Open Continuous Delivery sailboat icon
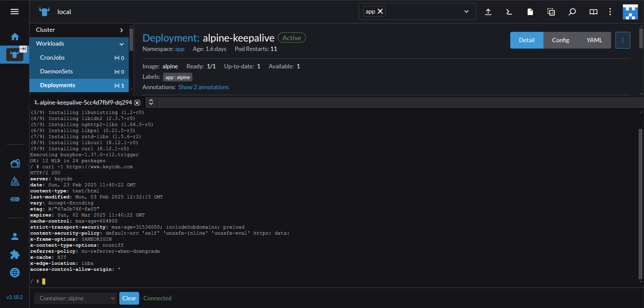Image resolution: width=644 pixels, height=308 pixels. coord(15,181)
